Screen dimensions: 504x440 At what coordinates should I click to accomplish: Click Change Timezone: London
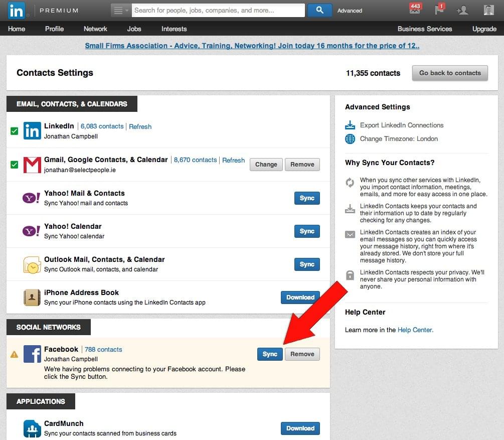(399, 138)
